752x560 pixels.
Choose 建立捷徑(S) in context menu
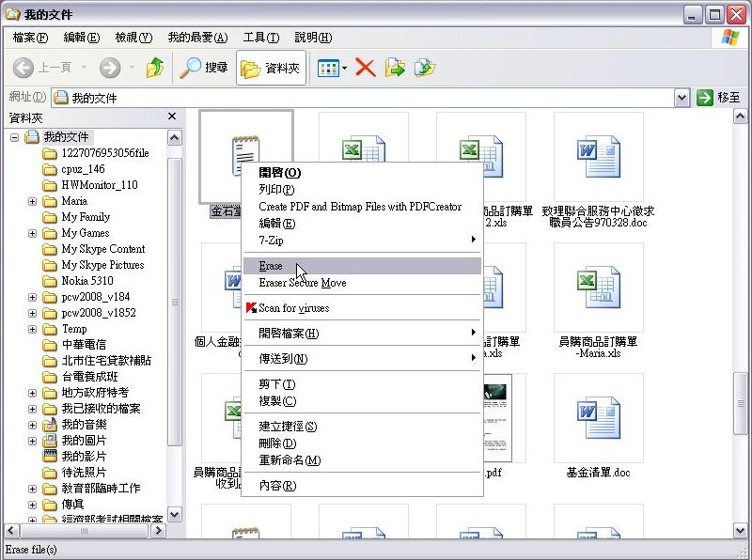click(x=363, y=427)
